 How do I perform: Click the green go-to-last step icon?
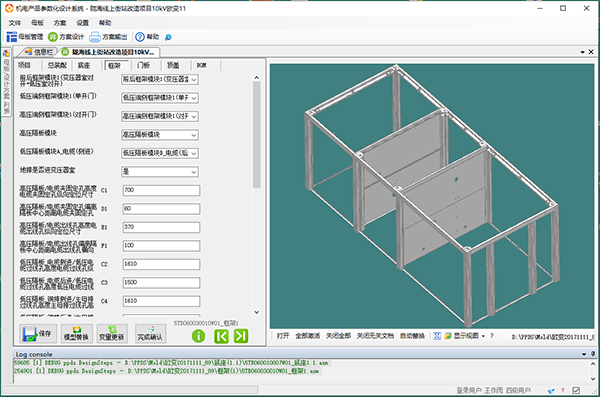pyautogui.click(x=241, y=336)
